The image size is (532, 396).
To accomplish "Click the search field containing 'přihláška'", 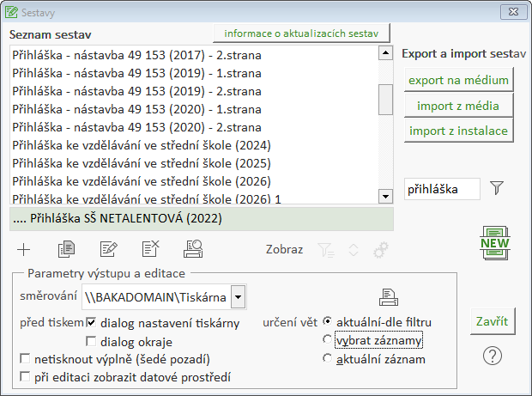I will [441, 188].
